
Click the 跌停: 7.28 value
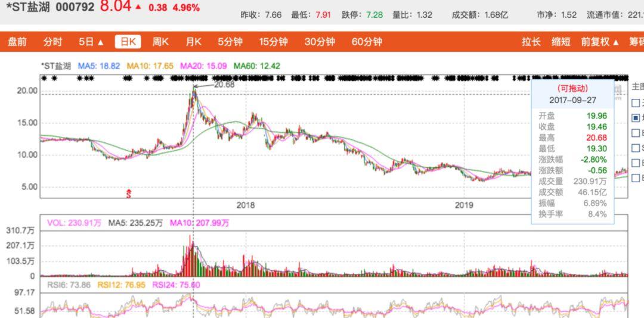click(x=362, y=15)
